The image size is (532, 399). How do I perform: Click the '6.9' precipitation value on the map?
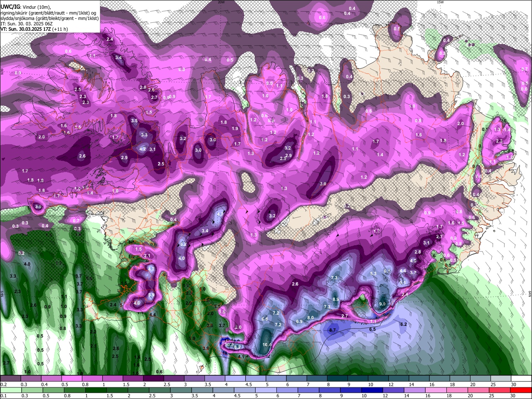tap(299, 321)
